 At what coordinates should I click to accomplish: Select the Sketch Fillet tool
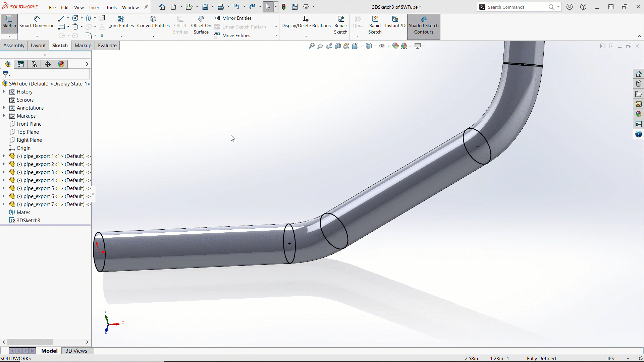[89, 35]
